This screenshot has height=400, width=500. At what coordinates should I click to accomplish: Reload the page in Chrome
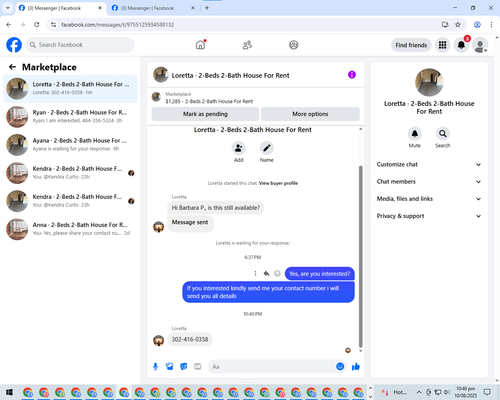37,25
